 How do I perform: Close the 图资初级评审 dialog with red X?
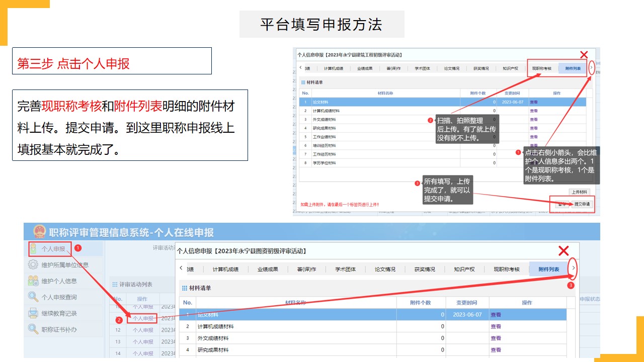563,251
